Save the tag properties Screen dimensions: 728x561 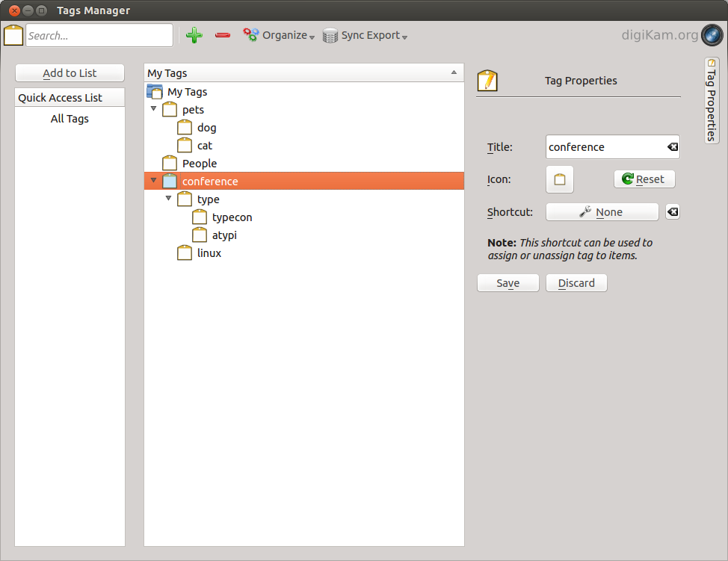click(508, 283)
